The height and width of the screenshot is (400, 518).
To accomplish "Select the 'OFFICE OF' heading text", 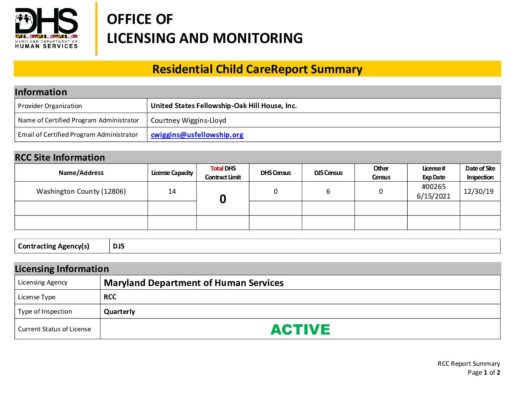I will pyautogui.click(x=140, y=19).
